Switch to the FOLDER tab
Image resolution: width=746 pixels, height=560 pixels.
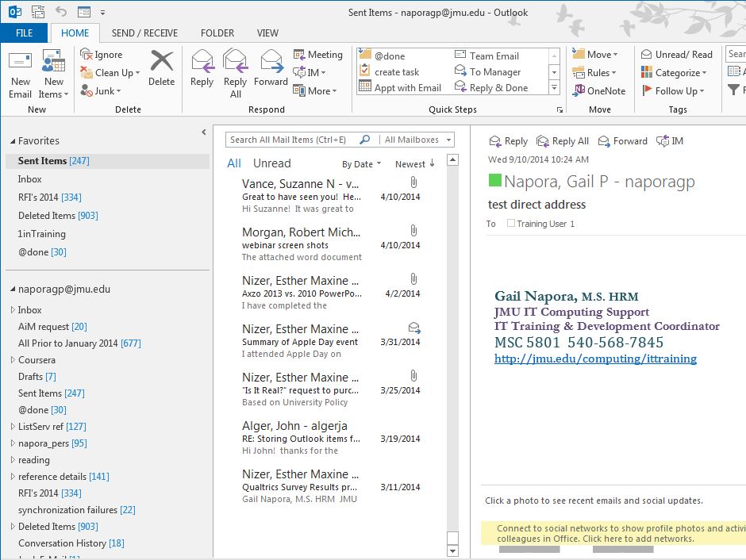(x=217, y=33)
